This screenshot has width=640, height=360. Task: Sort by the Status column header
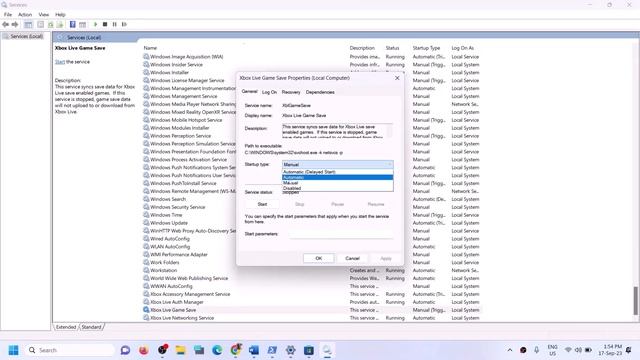392,48
